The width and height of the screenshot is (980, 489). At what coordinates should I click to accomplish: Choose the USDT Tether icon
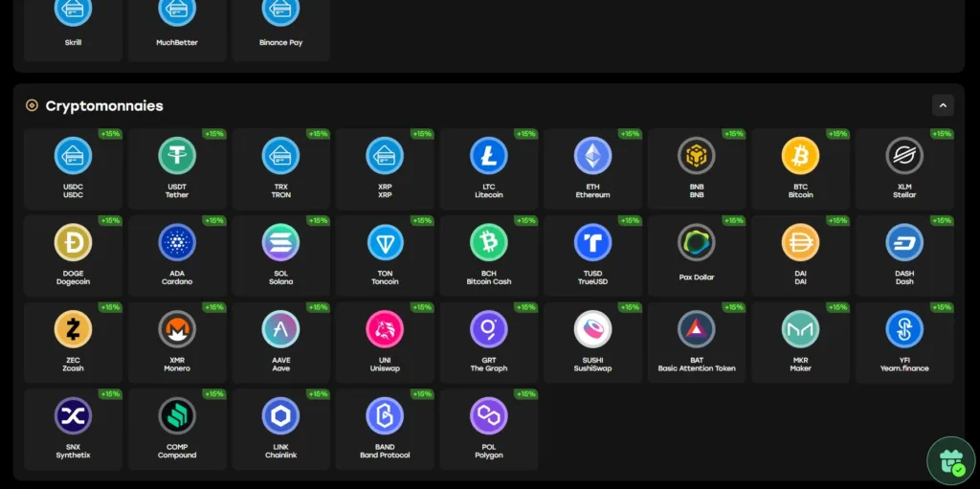click(177, 155)
